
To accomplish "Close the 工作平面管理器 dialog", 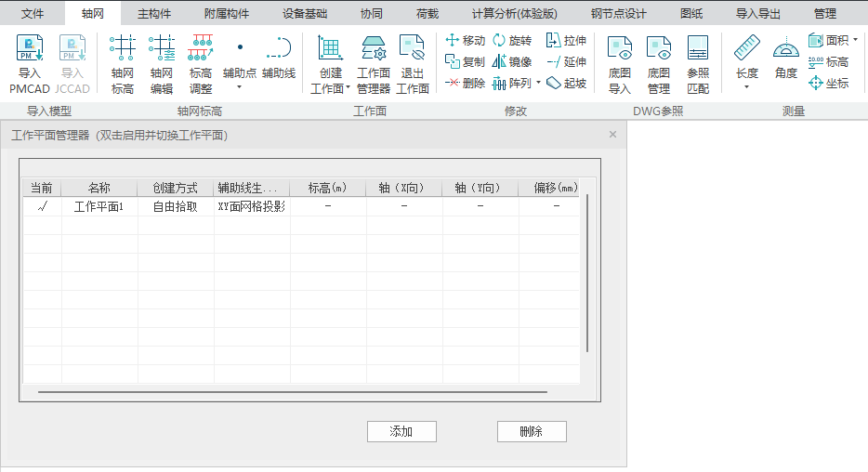I will (612, 135).
